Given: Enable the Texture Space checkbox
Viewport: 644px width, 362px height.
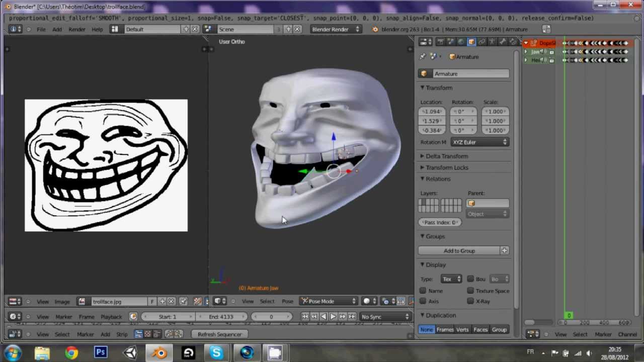Looking at the screenshot, I should 470,291.
